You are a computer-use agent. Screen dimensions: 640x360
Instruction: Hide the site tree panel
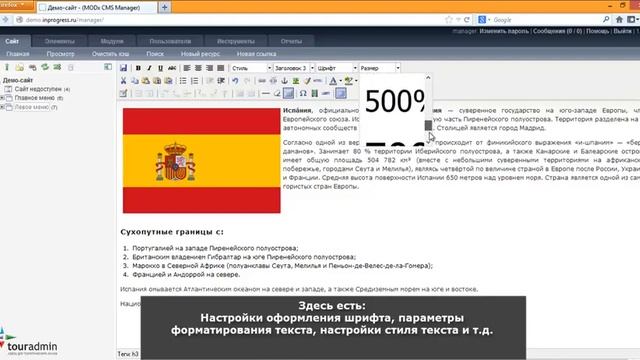(108, 67)
